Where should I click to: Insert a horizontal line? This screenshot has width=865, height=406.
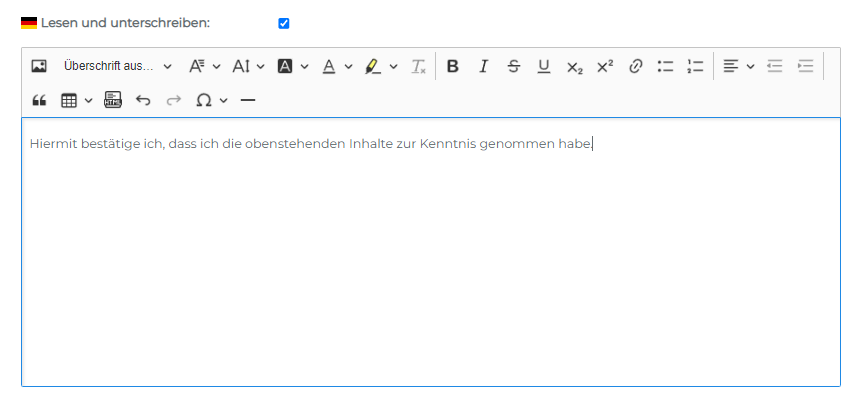pyautogui.click(x=248, y=100)
